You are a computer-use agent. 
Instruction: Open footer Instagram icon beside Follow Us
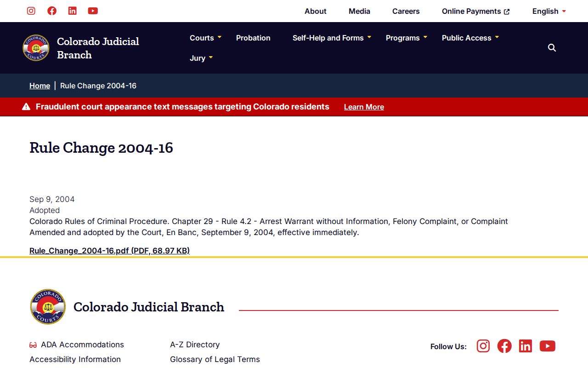[x=483, y=346]
